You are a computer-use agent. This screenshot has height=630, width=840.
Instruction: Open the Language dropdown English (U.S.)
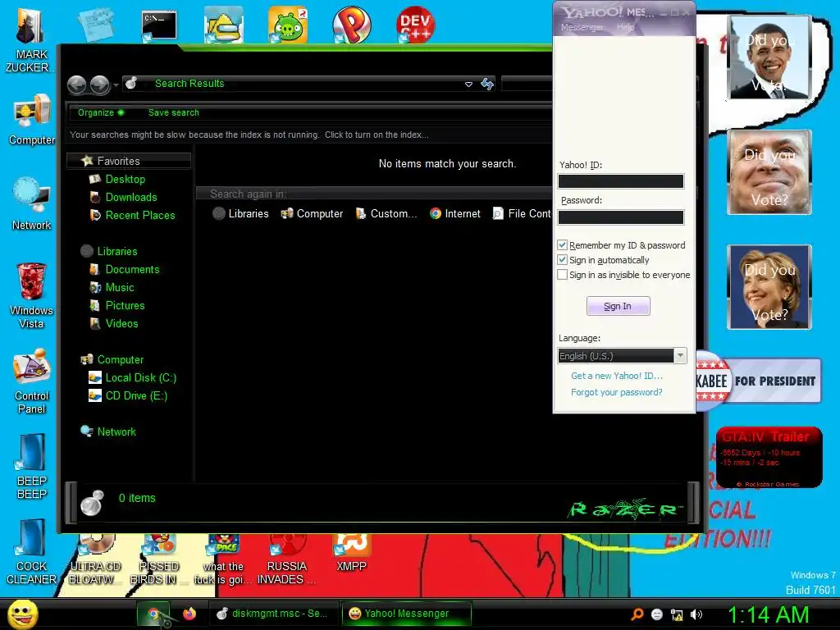point(622,356)
